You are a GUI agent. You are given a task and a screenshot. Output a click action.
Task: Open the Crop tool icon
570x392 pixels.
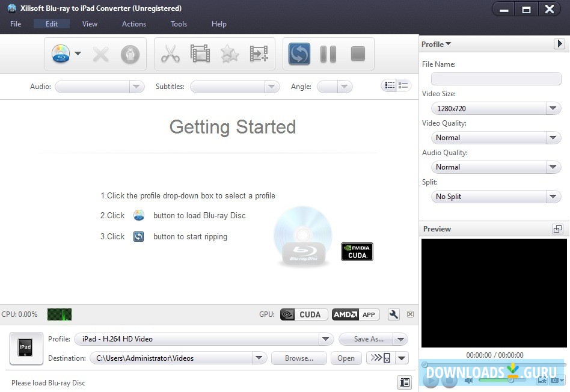point(200,54)
